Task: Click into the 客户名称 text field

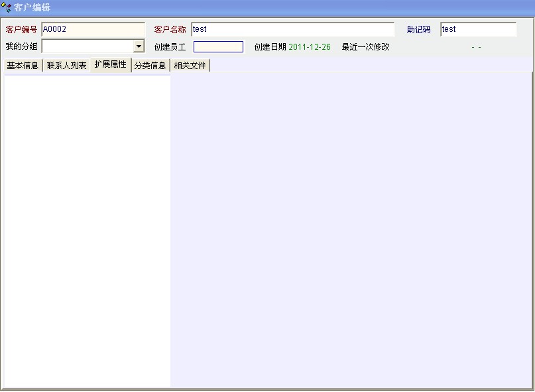Action: pyautogui.click(x=292, y=30)
